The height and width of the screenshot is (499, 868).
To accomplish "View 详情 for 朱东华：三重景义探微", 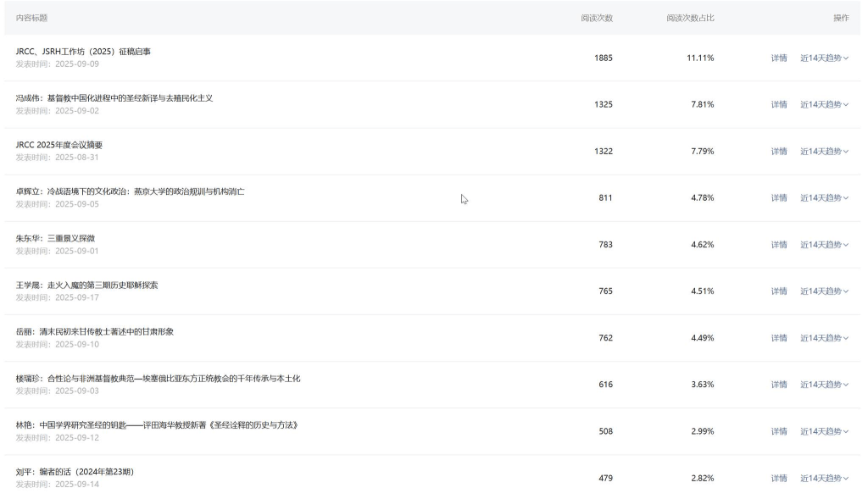I will pyautogui.click(x=778, y=244).
